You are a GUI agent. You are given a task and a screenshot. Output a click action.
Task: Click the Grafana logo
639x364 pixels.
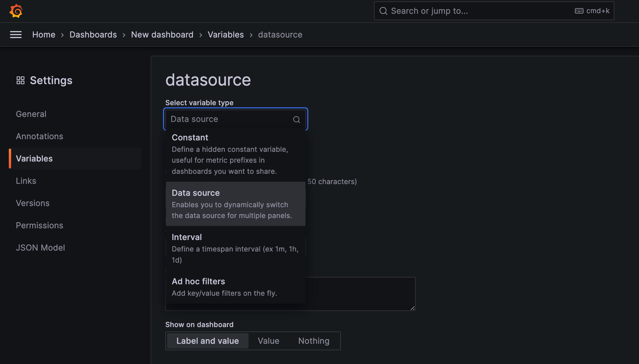(x=16, y=11)
